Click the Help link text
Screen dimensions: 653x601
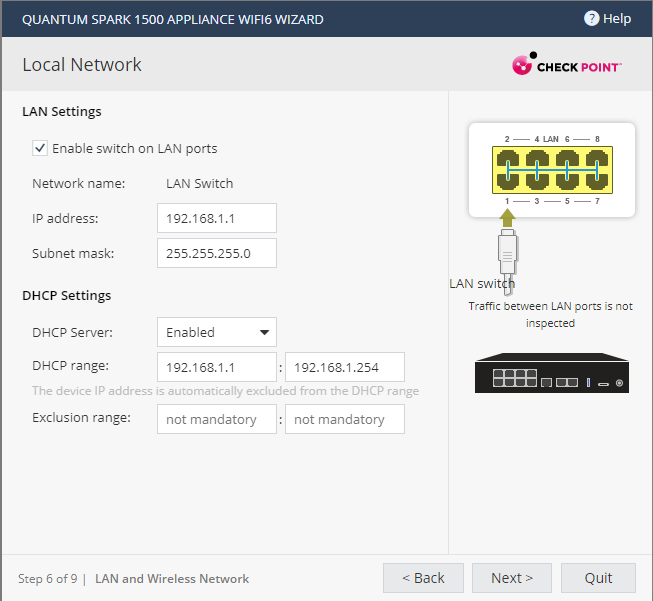point(617,18)
